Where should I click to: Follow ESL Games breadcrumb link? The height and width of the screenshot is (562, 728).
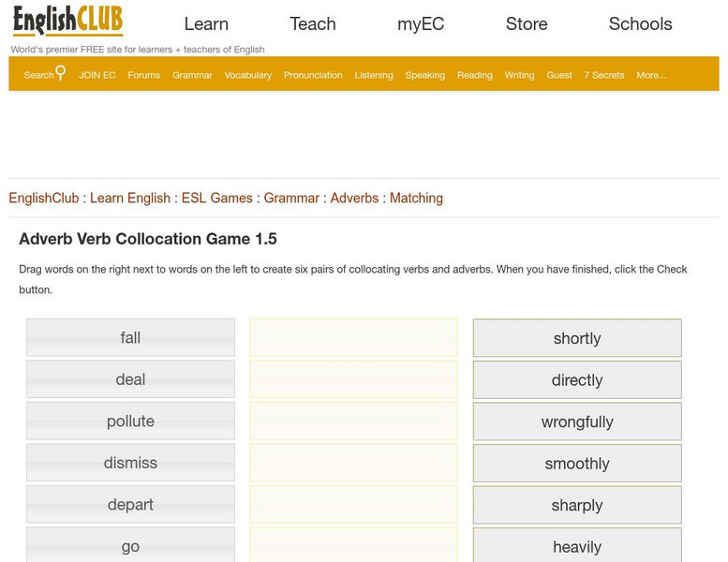pyautogui.click(x=216, y=199)
